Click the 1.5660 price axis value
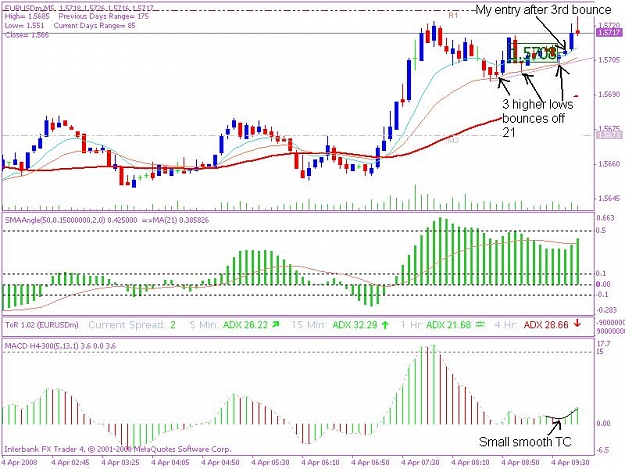Viewport: 625px width, 469px height. click(609, 164)
